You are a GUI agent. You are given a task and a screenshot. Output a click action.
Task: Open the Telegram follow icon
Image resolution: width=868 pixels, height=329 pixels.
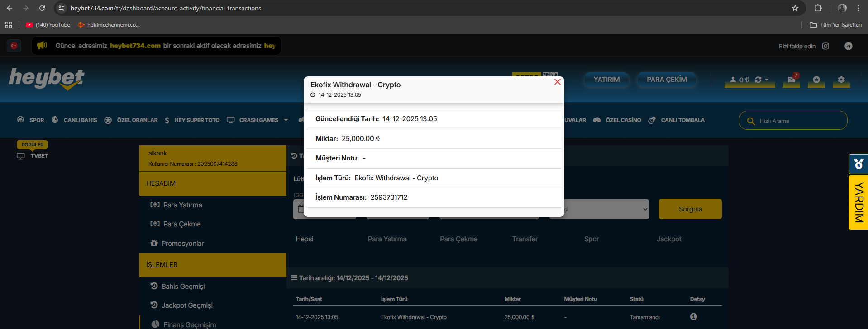[x=849, y=46]
